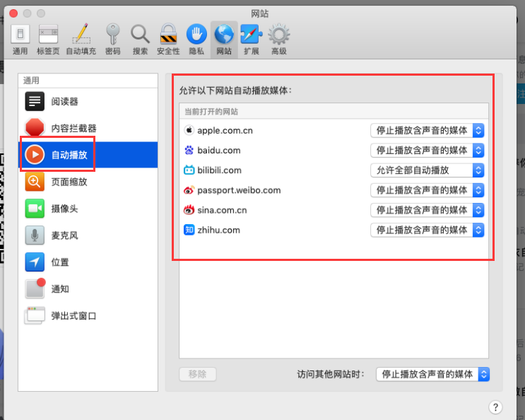The height and width of the screenshot is (420, 525).
Task: Open the 安全性 Security padlock icon
Action: pyautogui.click(x=168, y=34)
